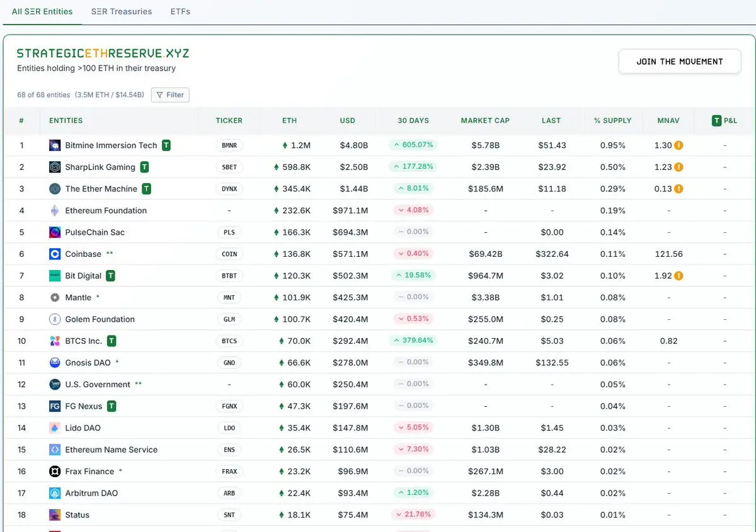Click the Frax Finance logo icon

click(x=55, y=472)
